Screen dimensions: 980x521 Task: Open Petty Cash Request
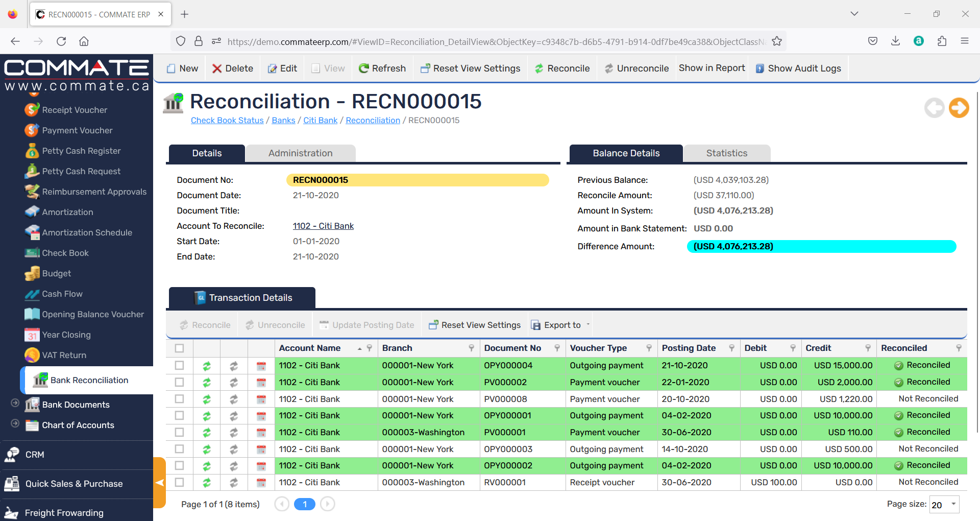tap(81, 171)
